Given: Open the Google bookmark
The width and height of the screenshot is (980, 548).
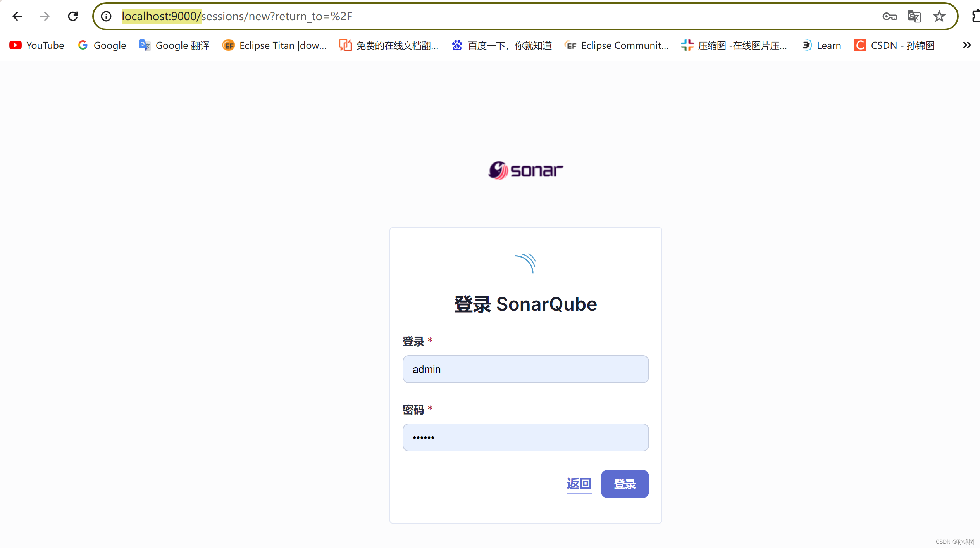Looking at the screenshot, I should point(102,45).
